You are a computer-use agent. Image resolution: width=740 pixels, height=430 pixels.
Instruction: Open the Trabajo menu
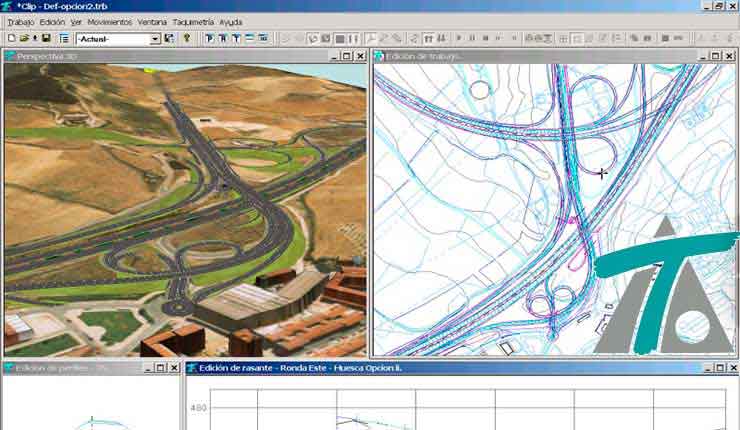tap(20, 22)
